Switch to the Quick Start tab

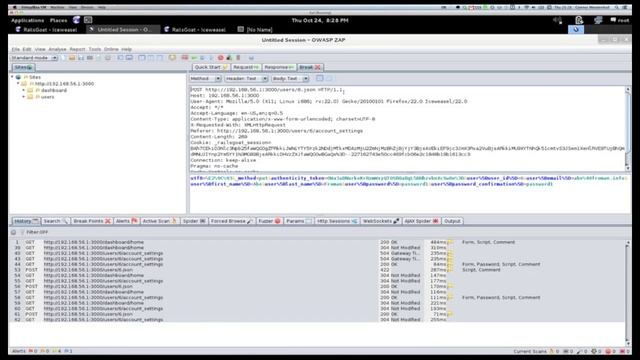click(x=211, y=67)
